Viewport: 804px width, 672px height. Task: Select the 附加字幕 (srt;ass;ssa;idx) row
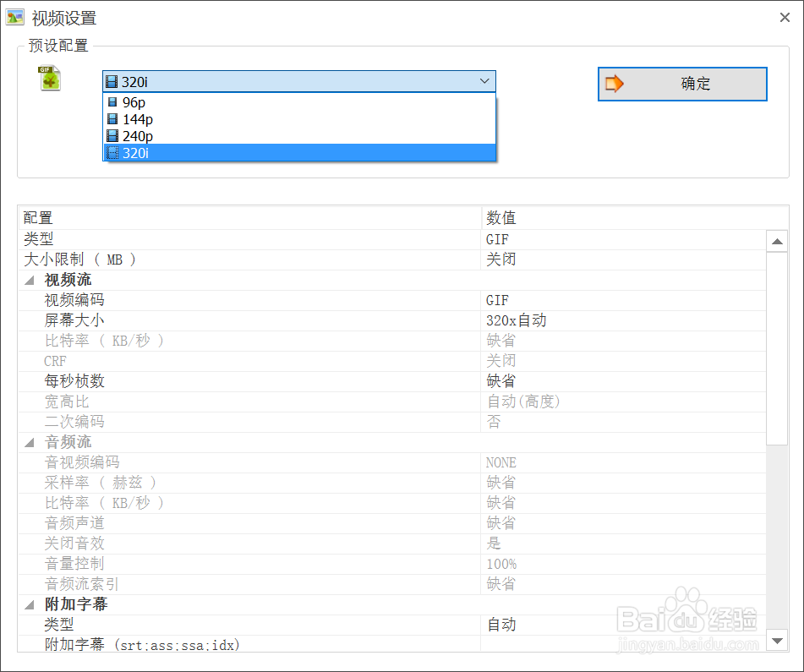point(392,644)
